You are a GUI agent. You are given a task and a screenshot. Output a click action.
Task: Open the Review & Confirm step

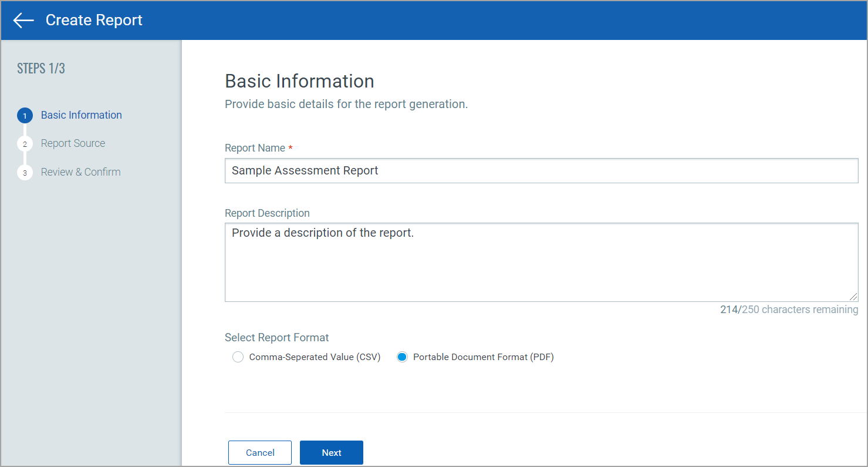(x=80, y=172)
